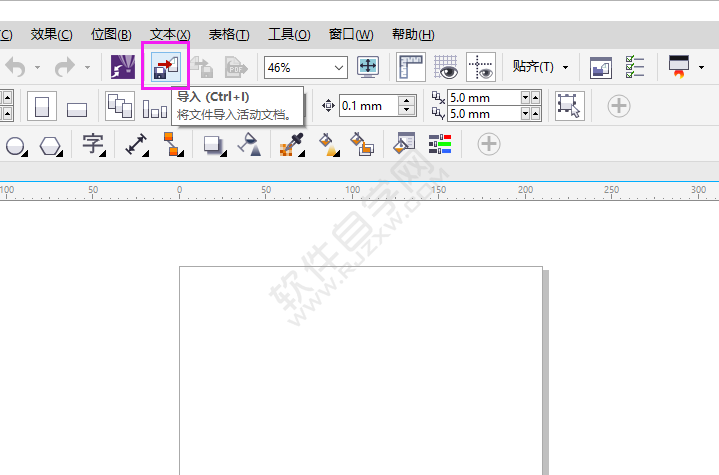Apply layout to current page only button
This screenshot has width=719, height=475.
pos(155,109)
